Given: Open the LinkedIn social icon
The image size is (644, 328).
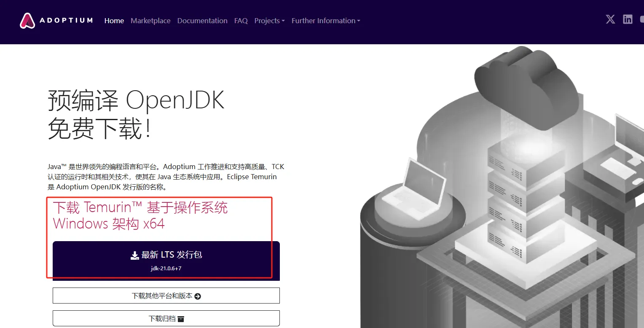Looking at the screenshot, I should 628,19.
